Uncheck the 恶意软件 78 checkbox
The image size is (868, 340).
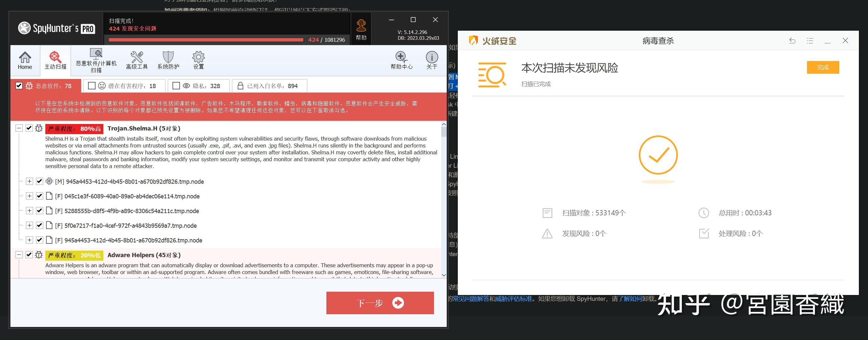coord(19,86)
